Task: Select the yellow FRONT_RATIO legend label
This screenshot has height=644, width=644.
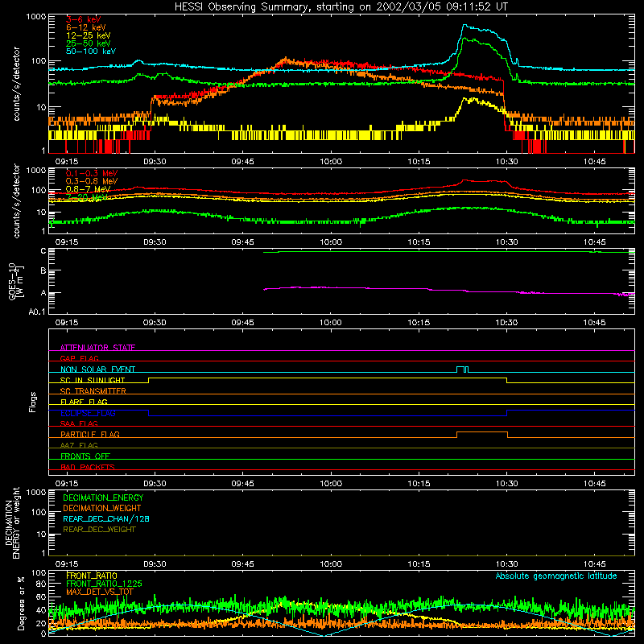Action: (x=92, y=576)
